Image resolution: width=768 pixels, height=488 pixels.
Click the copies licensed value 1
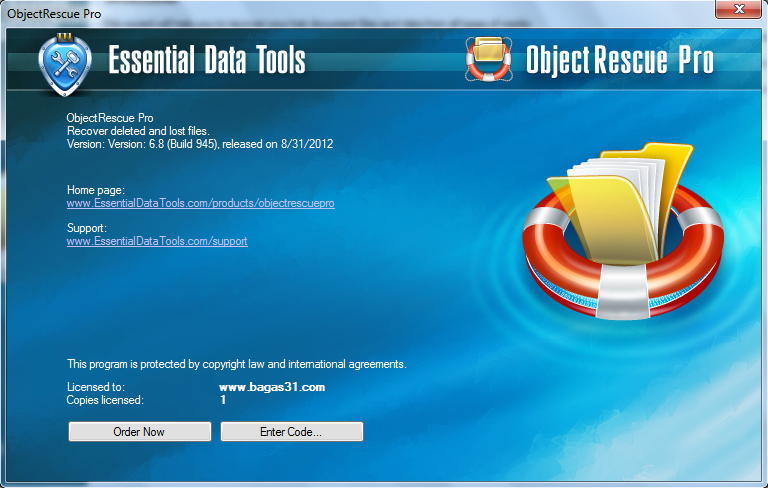click(223, 400)
